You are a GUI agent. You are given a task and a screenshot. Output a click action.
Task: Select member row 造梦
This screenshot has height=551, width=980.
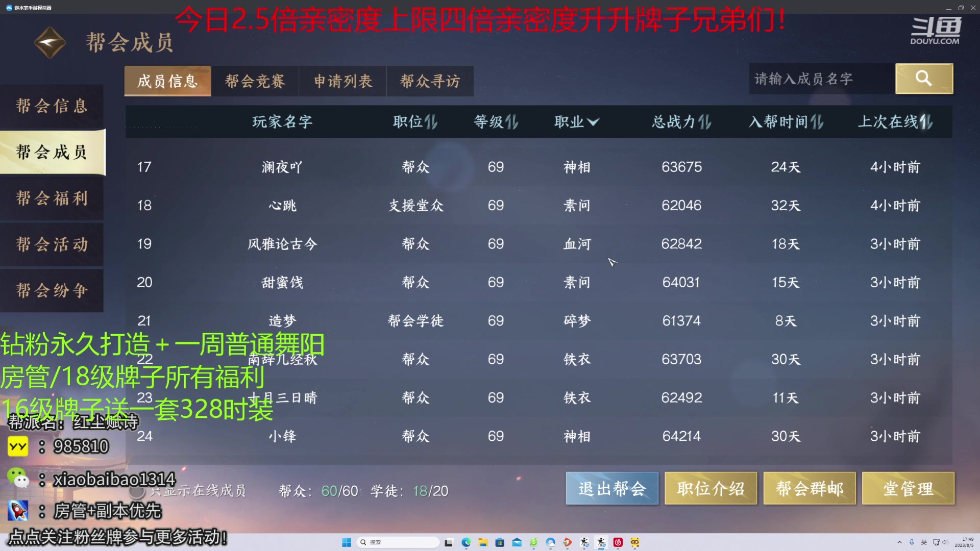(538, 320)
